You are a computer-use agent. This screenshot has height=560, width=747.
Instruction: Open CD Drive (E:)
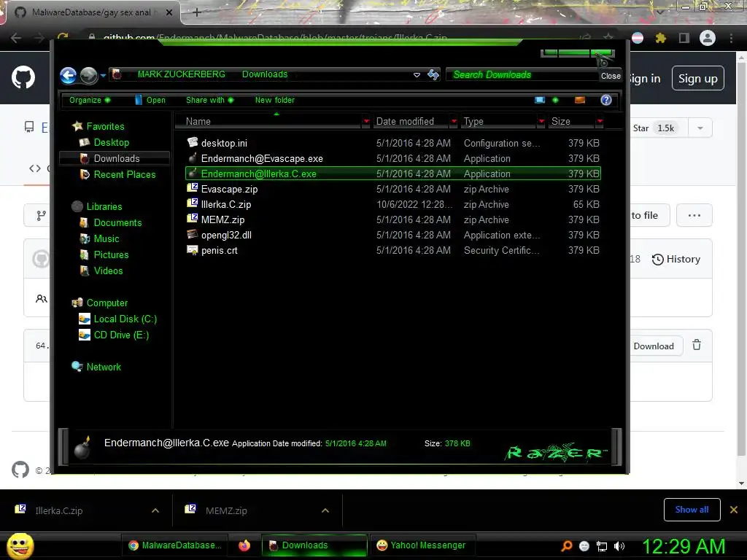click(x=121, y=335)
